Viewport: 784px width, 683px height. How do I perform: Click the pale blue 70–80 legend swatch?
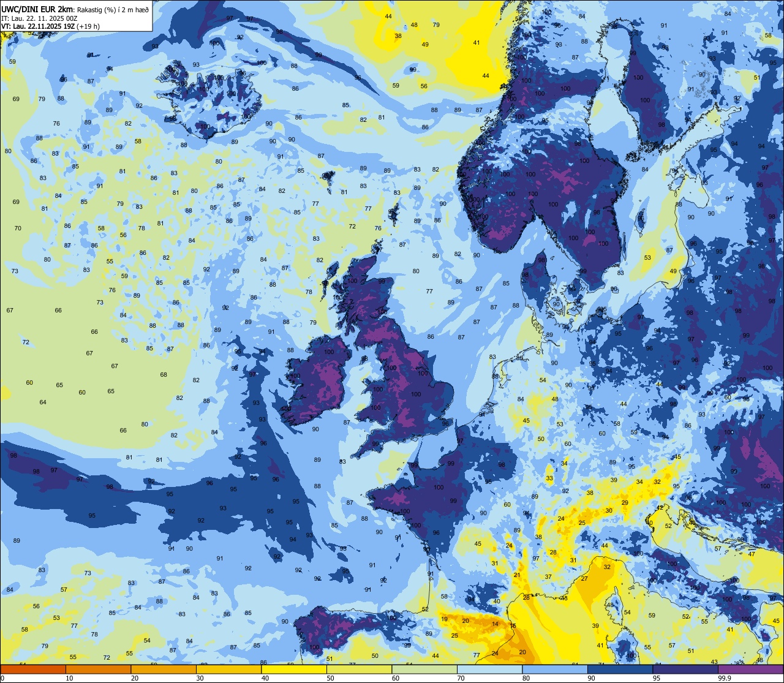point(489,669)
